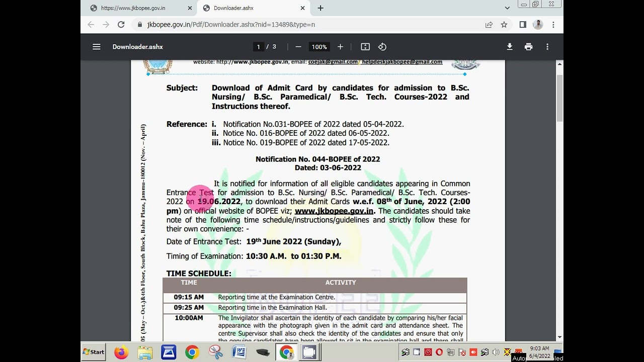Zoom out of the PDF
The image size is (644, 362).
298,47
